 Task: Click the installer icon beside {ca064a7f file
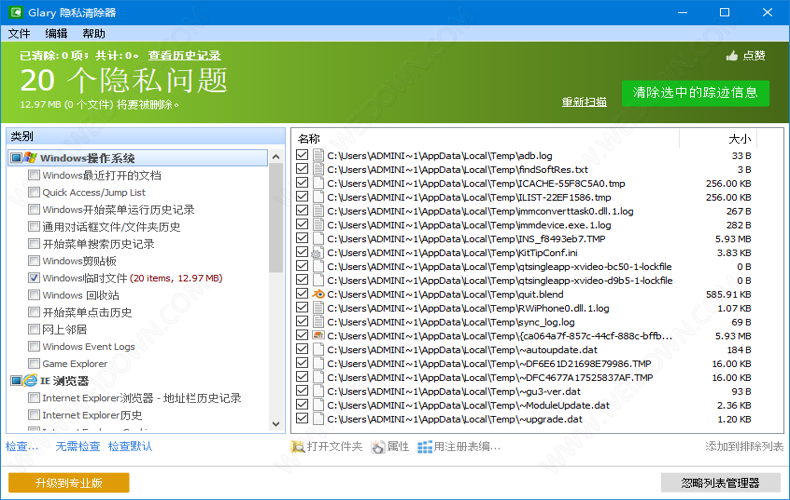[x=318, y=336]
